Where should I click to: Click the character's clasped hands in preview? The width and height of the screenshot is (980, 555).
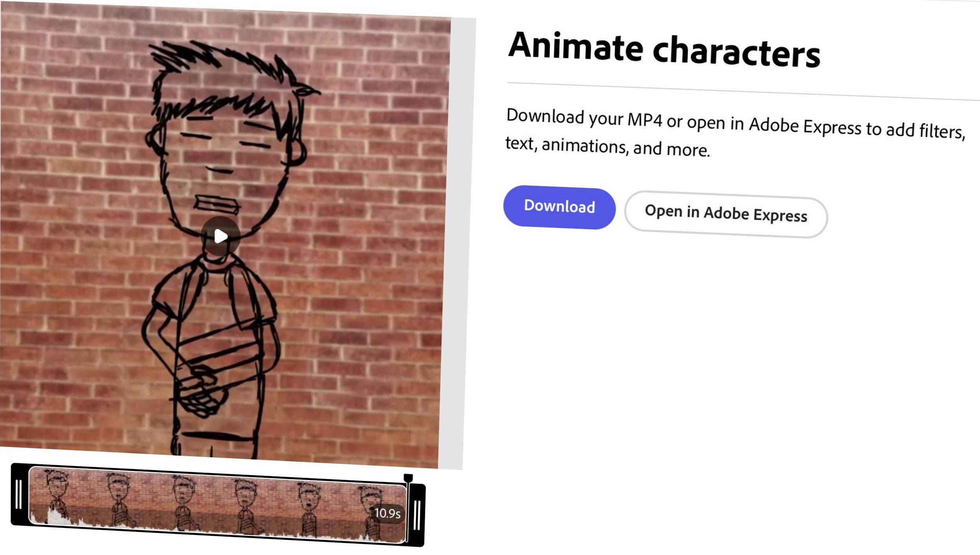(200, 389)
